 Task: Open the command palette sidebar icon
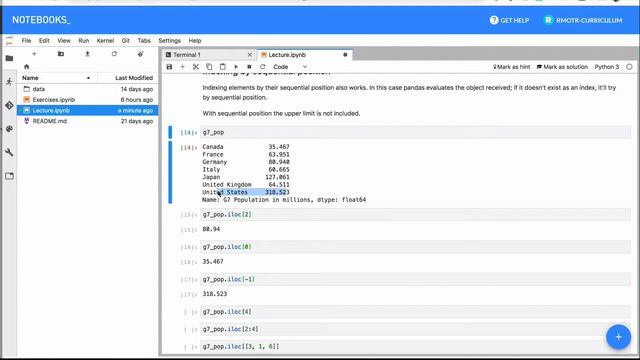[9, 129]
